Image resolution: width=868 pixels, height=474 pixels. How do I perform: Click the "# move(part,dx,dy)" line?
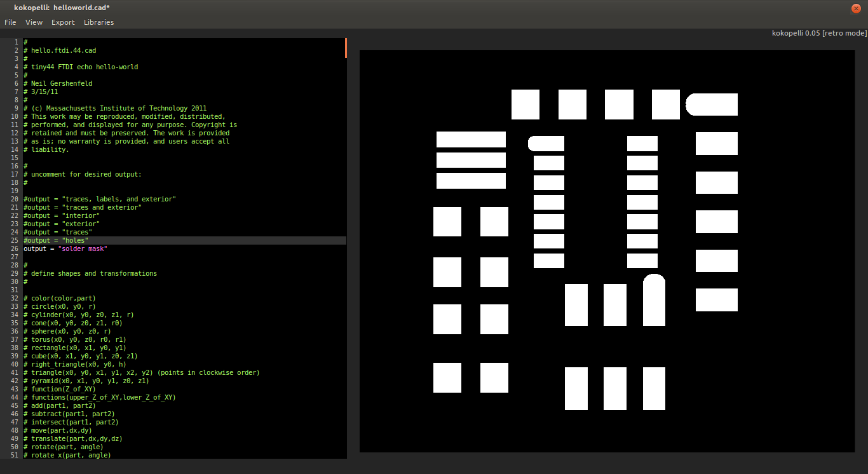coord(58,430)
